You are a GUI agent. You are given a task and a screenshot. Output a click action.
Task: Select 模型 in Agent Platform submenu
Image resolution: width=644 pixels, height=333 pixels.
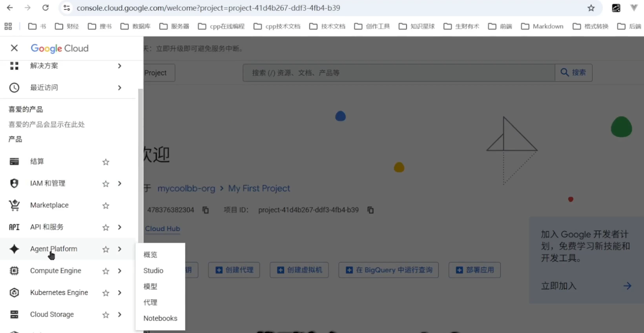(160, 286)
